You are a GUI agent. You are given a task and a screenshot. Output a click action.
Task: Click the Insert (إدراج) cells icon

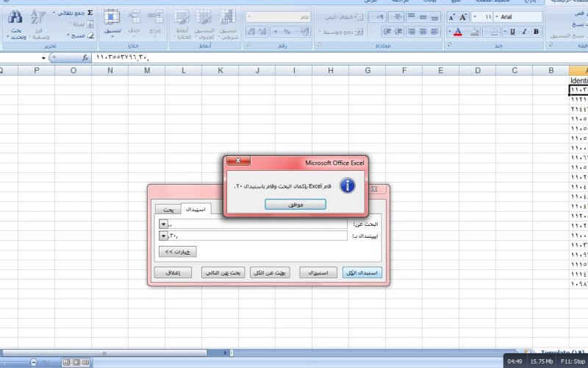pyautogui.click(x=155, y=17)
